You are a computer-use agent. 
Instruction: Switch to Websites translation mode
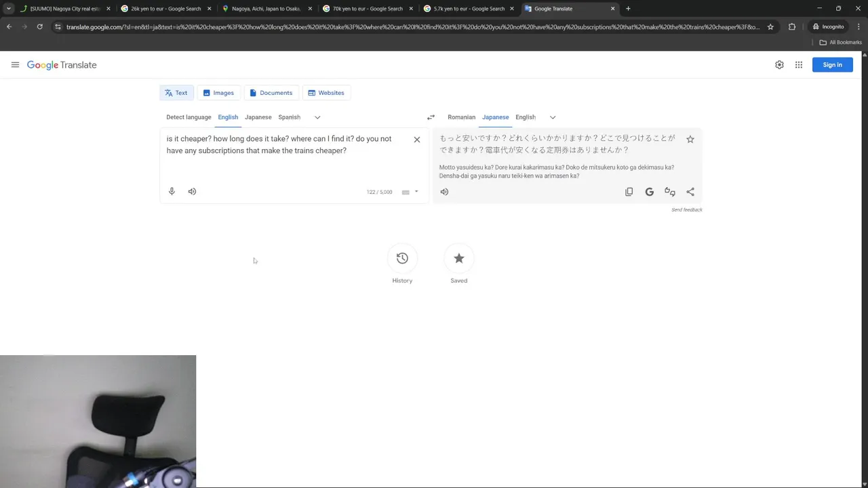[x=326, y=93]
